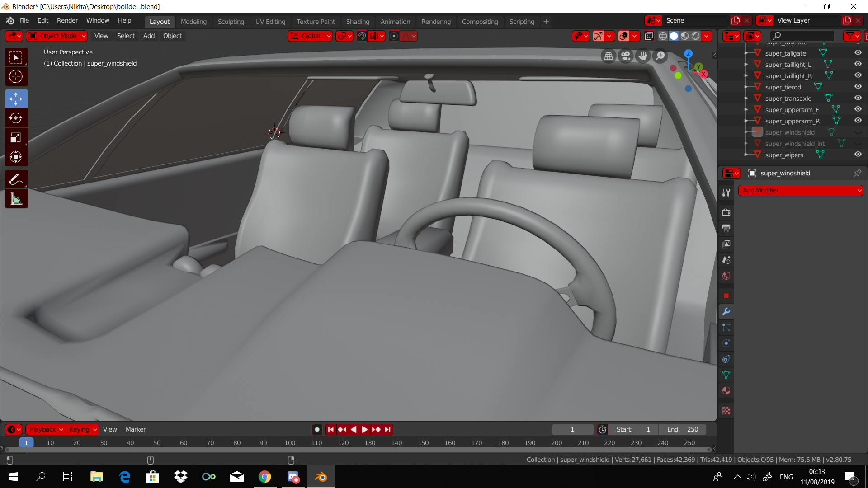Select the Measure tool
The height and width of the screenshot is (488, 868).
click(16, 199)
